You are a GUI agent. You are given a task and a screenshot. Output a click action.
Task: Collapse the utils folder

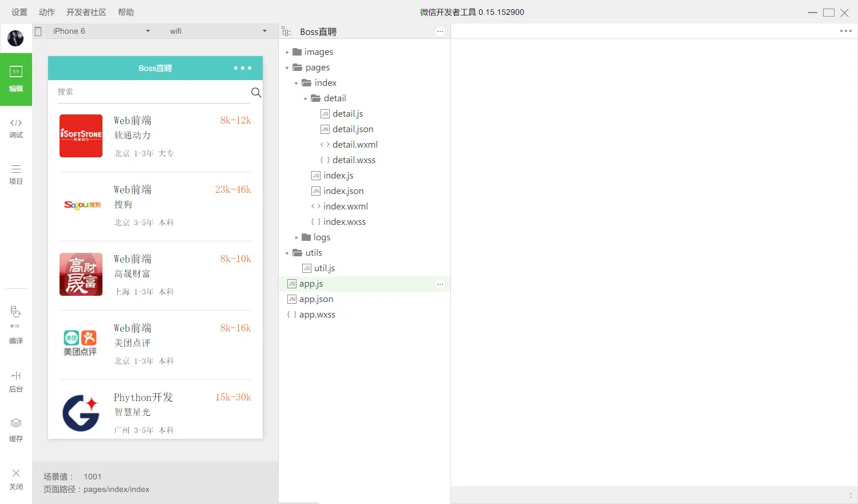tap(287, 253)
